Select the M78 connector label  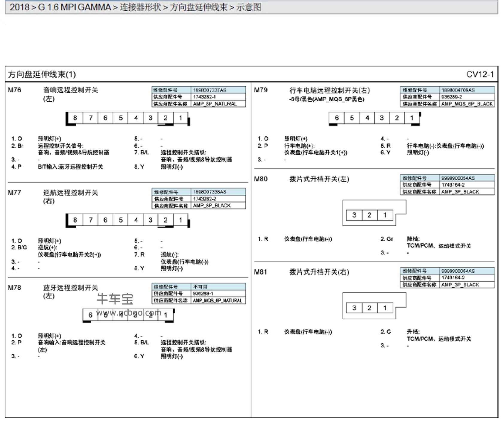[x=15, y=288]
